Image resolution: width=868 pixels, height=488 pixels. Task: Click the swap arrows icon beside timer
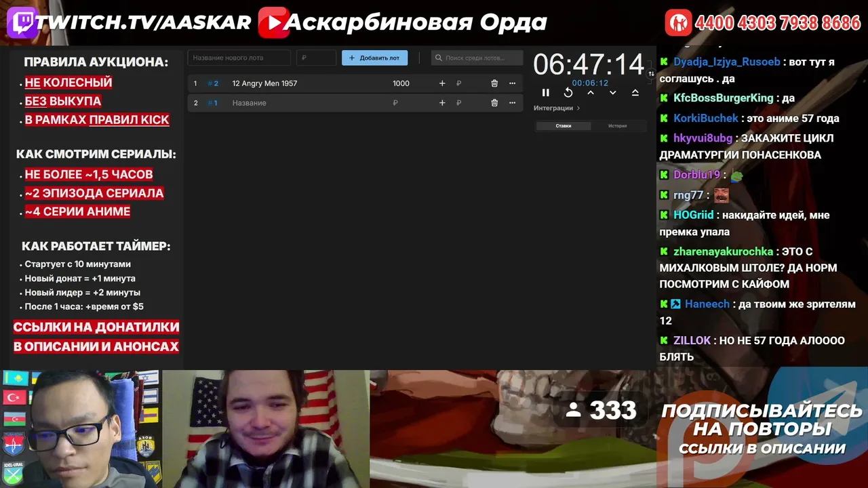point(651,73)
